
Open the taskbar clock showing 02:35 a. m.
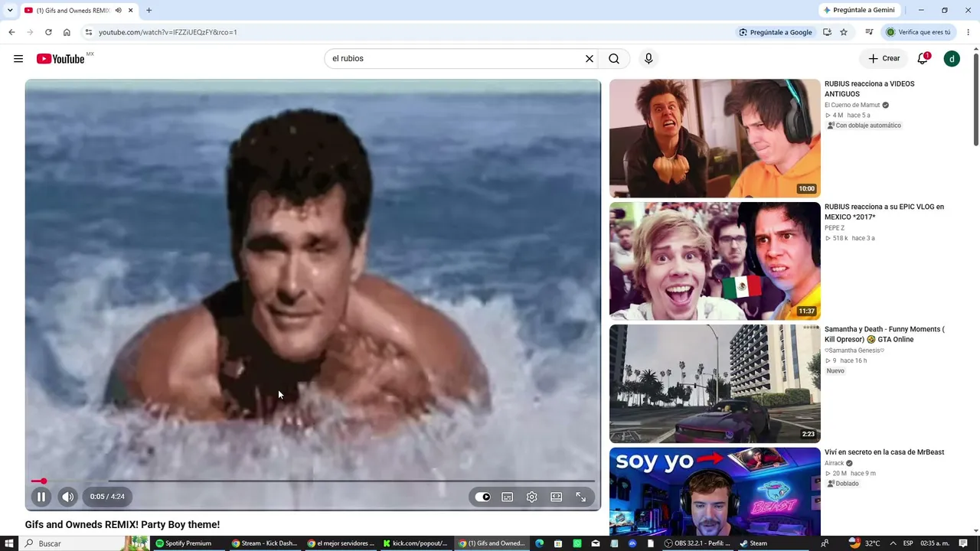click(x=935, y=543)
